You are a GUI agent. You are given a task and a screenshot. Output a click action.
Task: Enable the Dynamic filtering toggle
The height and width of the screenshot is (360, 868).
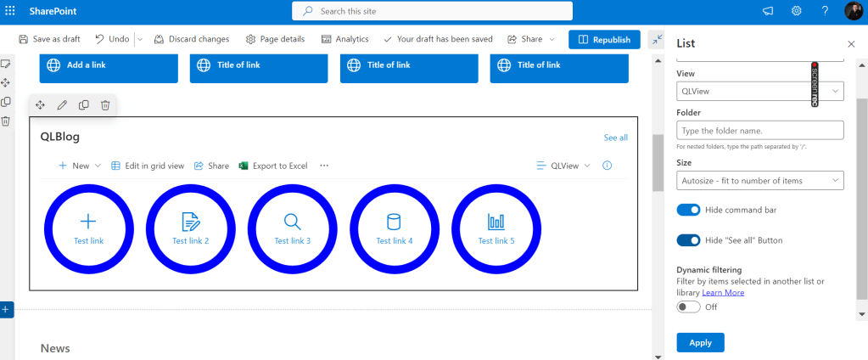pyautogui.click(x=688, y=307)
